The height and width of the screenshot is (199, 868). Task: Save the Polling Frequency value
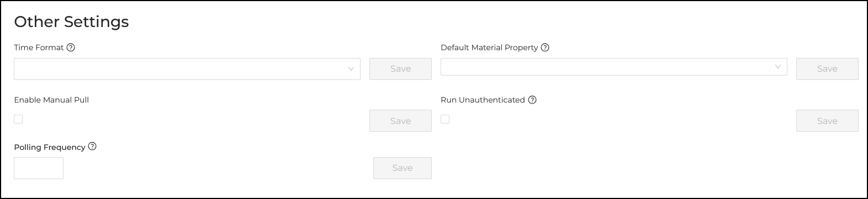(403, 168)
